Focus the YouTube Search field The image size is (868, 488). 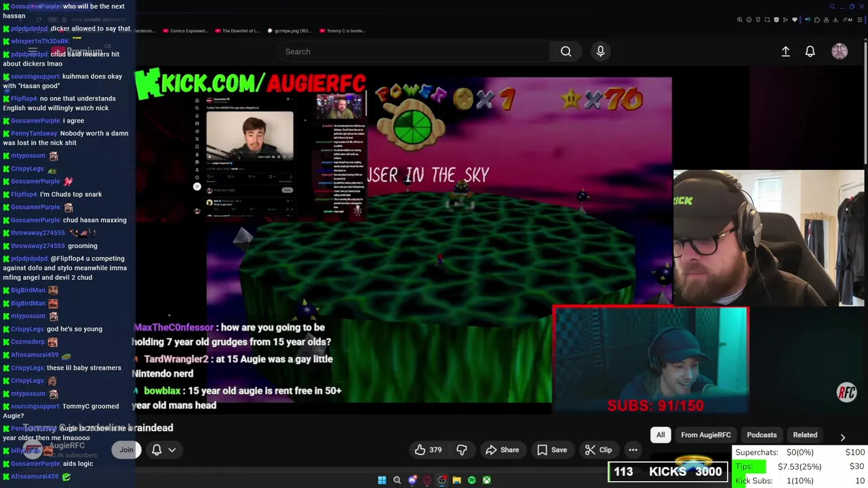click(414, 52)
